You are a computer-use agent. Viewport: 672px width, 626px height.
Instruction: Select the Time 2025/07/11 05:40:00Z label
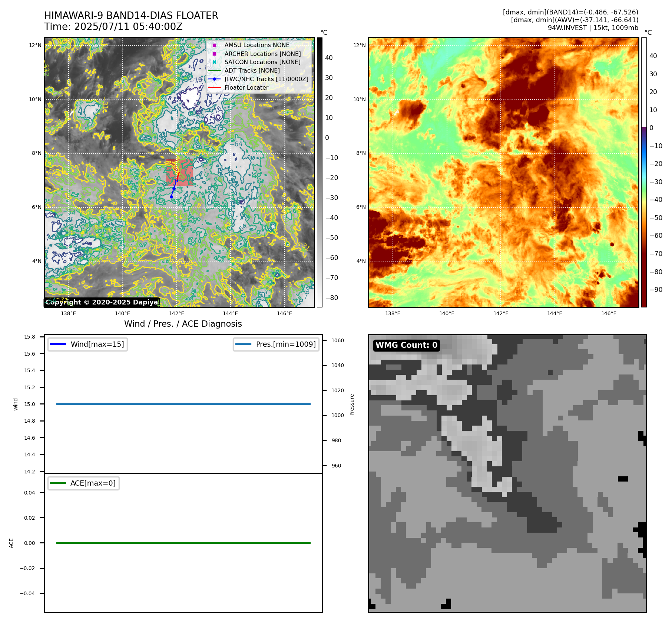(113, 27)
